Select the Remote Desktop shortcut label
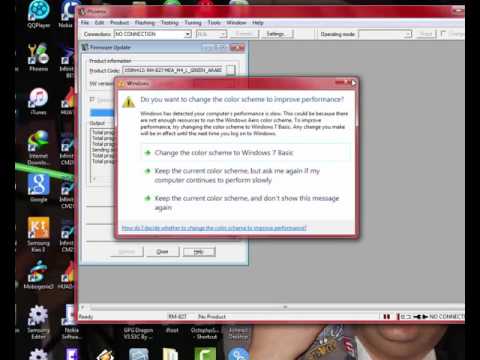The width and height of the screenshot is (480, 360). click(238, 333)
